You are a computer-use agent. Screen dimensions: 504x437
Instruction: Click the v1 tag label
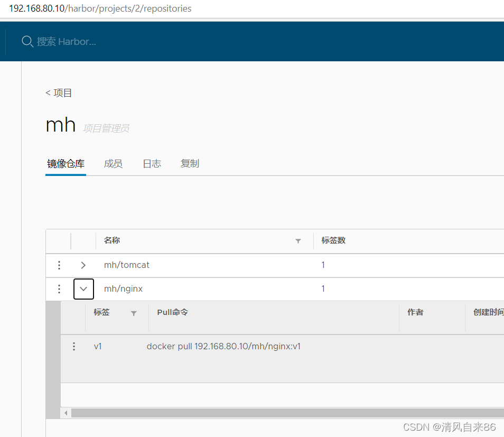pos(98,346)
